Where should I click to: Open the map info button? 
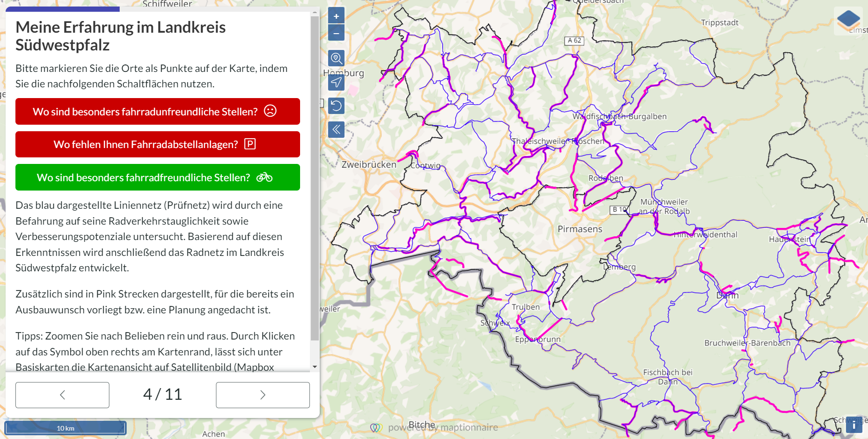(854, 425)
